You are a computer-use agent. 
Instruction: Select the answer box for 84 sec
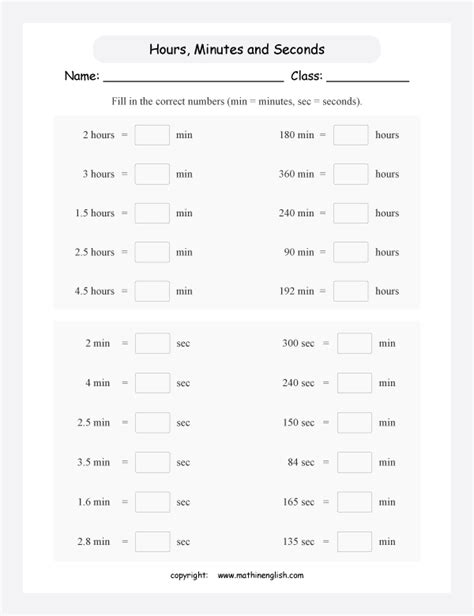pyautogui.click(x=354, y=462)
